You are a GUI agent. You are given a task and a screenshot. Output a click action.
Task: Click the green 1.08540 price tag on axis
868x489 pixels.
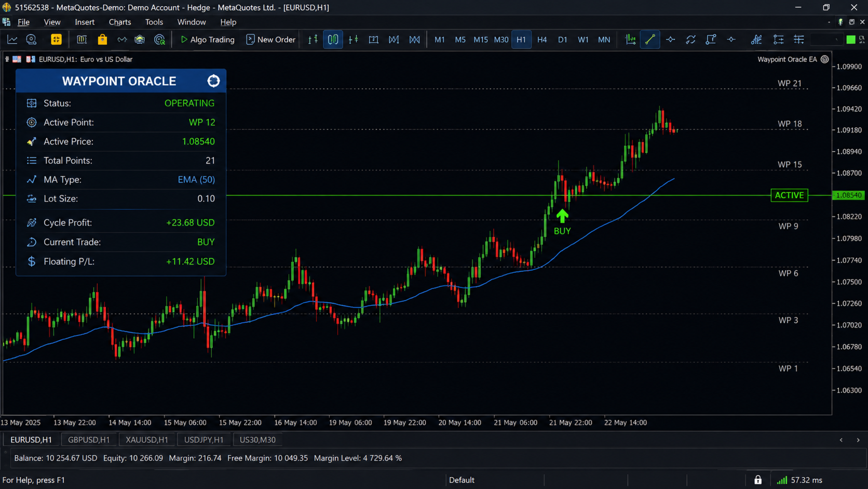(x=849, y=195)
